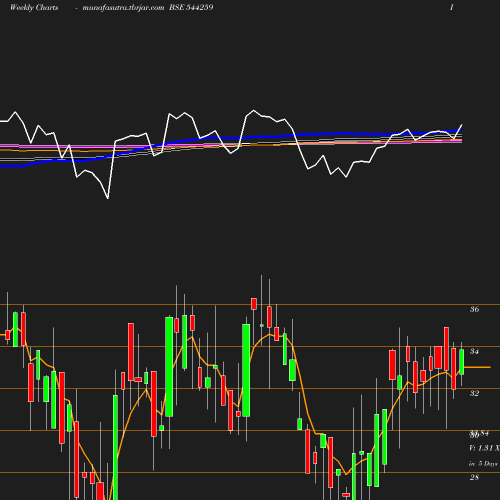
Task: Click the '34' price axis label
Action: click(474, 351)
